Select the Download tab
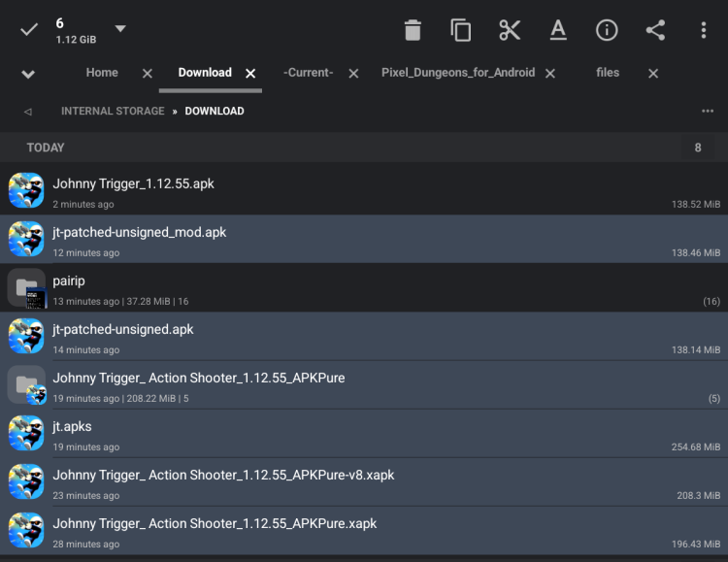The width and height of the screenshot is (728, 562). (x=205, y=73)
